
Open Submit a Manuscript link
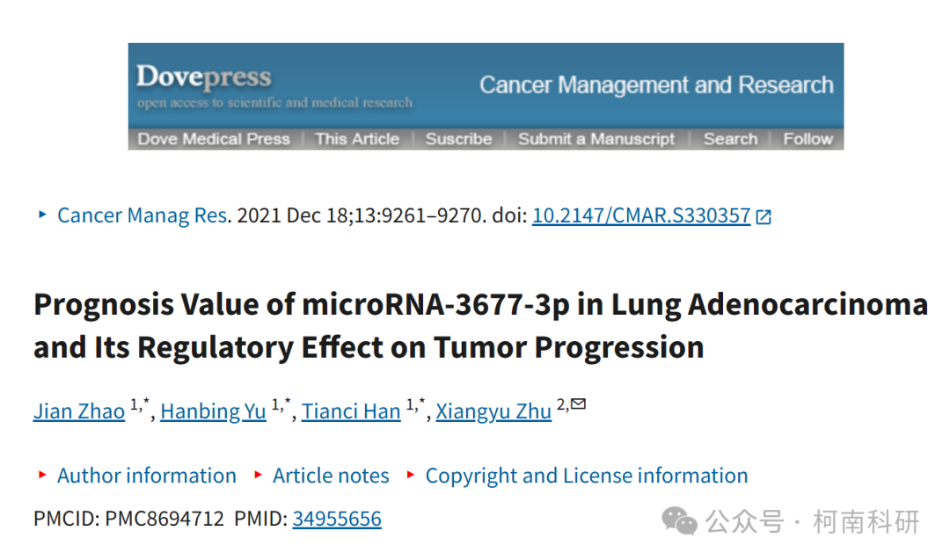click(x=596, y=139)
